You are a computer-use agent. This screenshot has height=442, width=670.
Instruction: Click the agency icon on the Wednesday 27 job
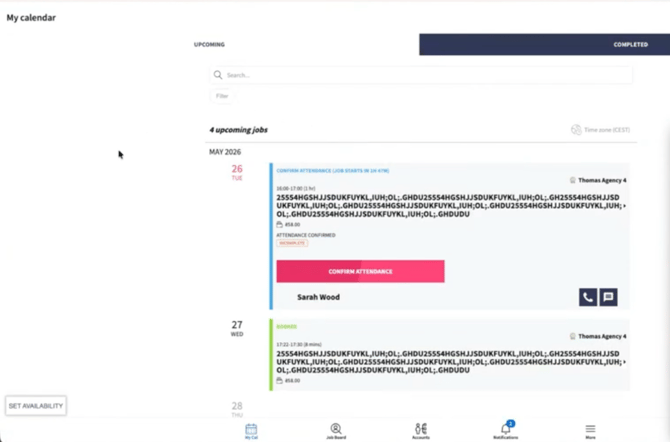[573, 336]
